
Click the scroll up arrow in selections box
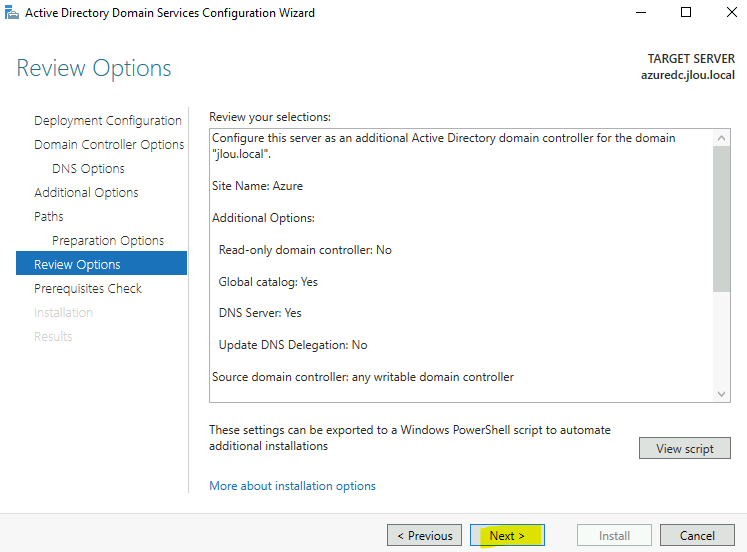coord(721,138)
